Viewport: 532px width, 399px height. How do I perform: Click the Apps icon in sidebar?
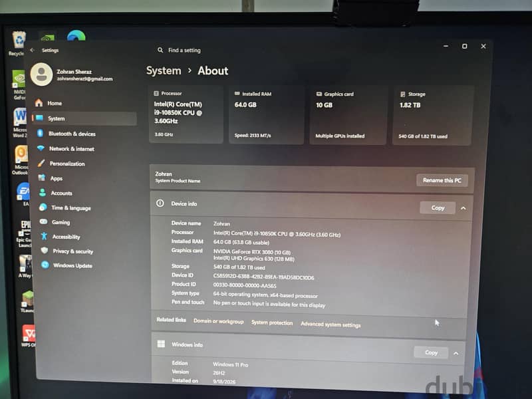click(42, 178)
